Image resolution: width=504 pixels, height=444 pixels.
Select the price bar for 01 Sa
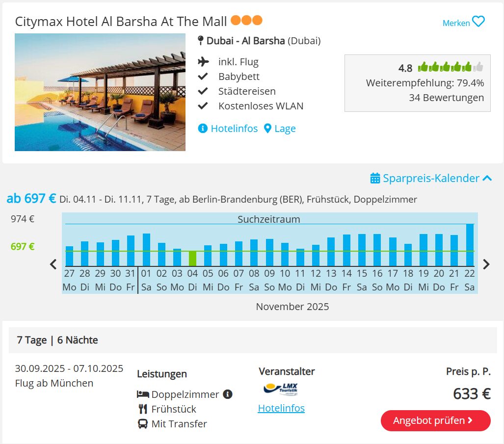pyautogui.click(x=146, y=250)
